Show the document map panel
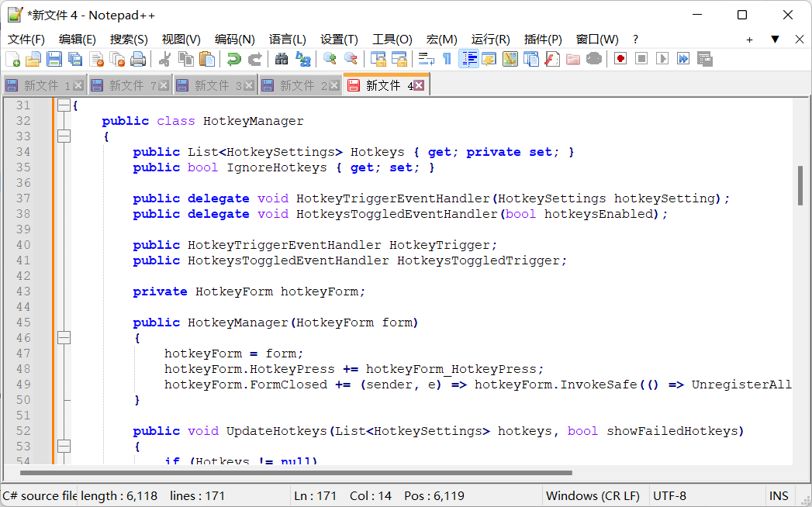 pyautogui.click(x=510, y=59)
